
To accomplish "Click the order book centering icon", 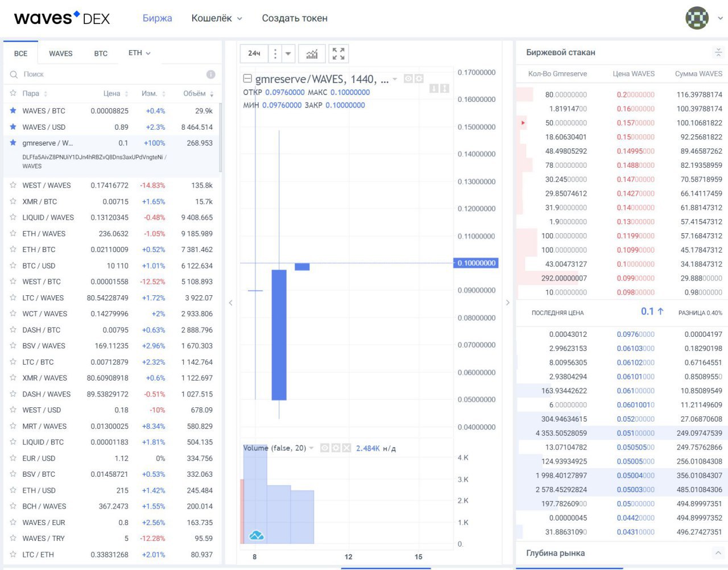I will 718,52.
